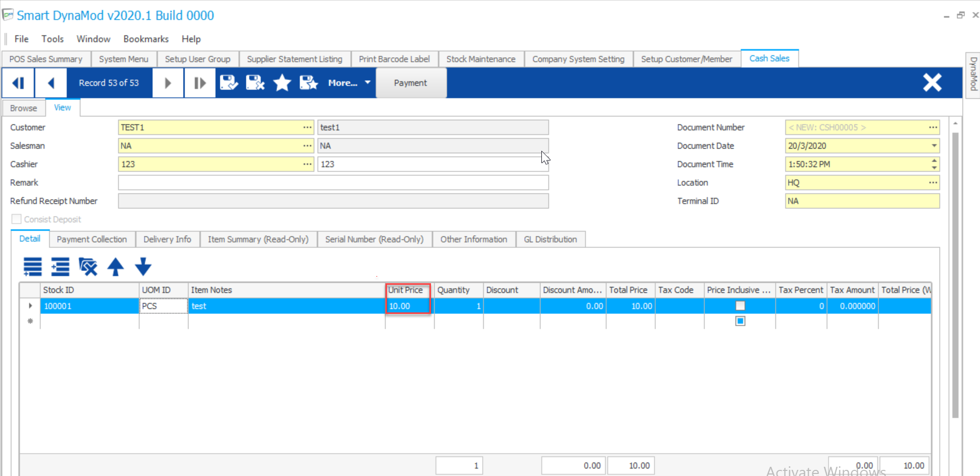Open Customer lookup ellipsis button
The height and width of the screenshot is (476, 980).
tap(307, 127)
